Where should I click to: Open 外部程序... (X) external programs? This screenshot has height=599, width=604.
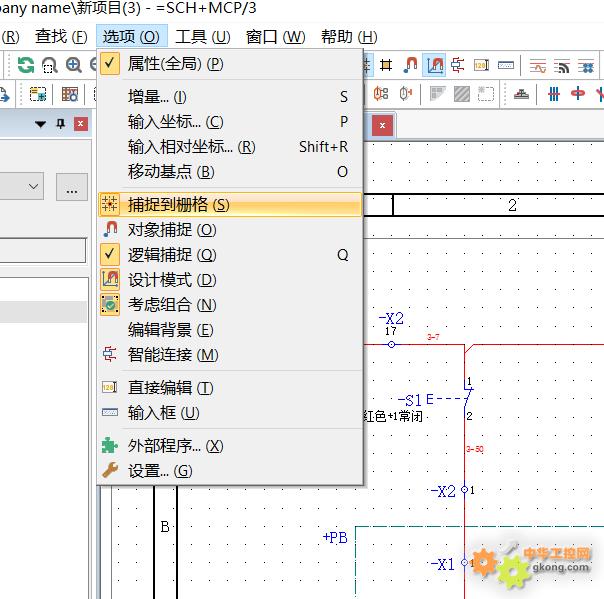[230, 446]
